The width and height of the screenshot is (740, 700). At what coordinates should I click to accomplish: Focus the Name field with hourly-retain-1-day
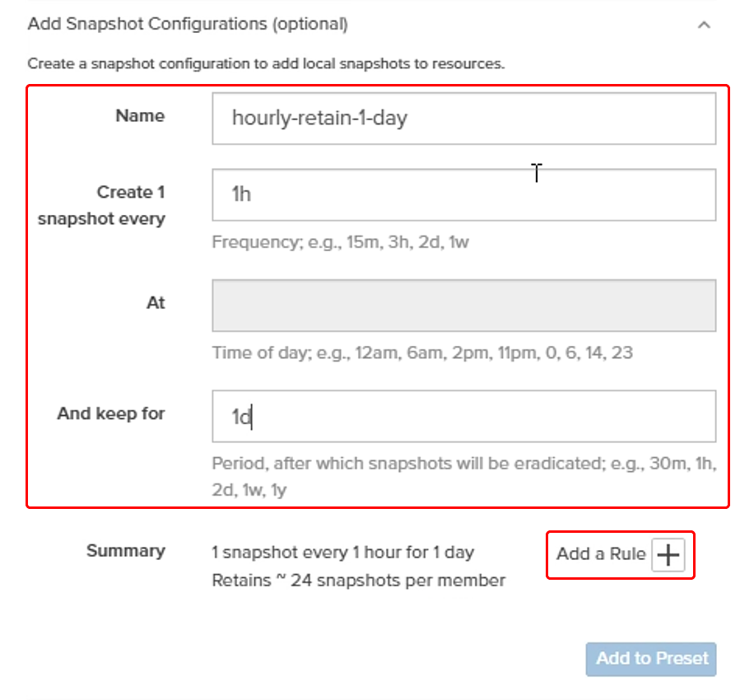coord(464,119)
